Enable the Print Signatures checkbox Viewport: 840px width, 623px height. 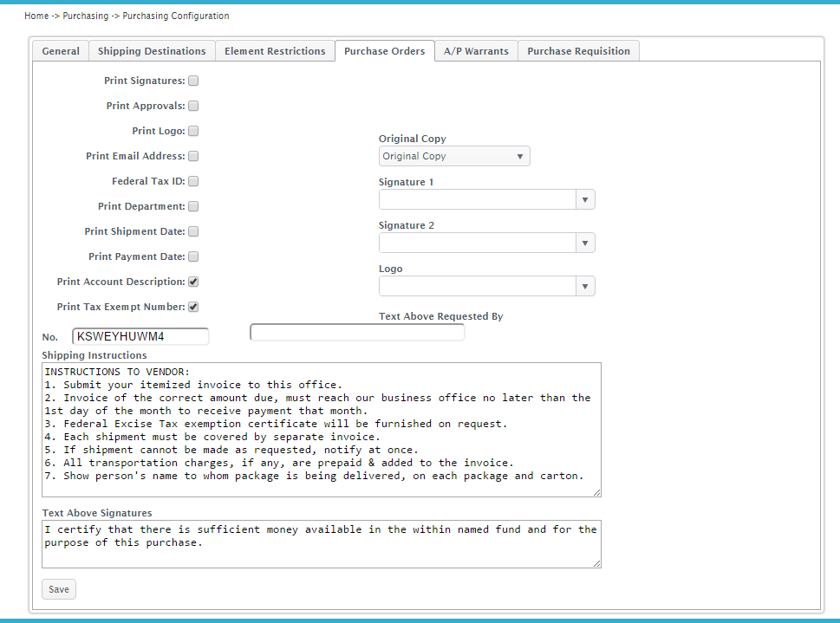(x=193, y=81)
